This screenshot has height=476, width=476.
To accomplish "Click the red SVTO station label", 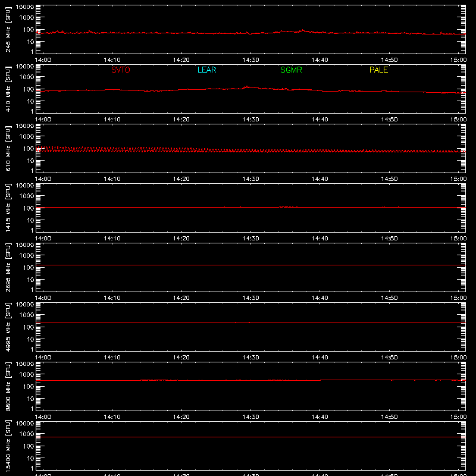I will click(121, 70).
